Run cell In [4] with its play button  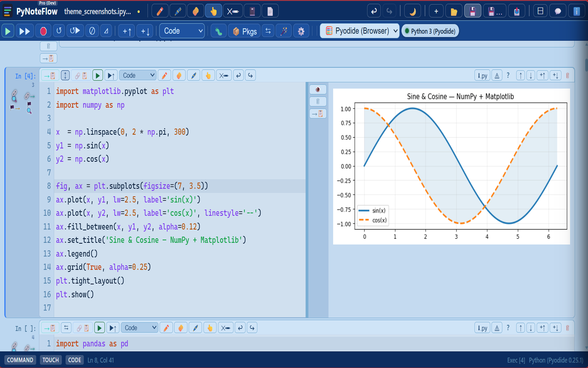(97, 75)
